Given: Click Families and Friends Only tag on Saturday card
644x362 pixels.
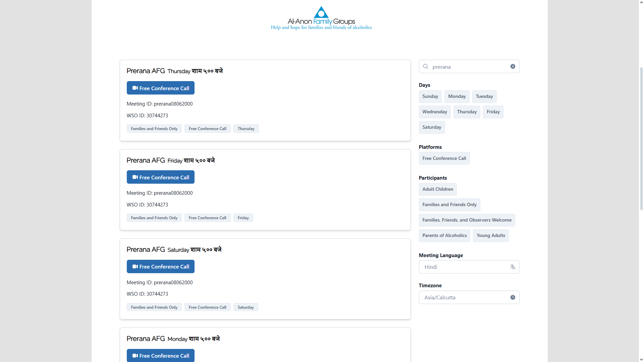Looking at the screenshot, I should click(154, 307).
